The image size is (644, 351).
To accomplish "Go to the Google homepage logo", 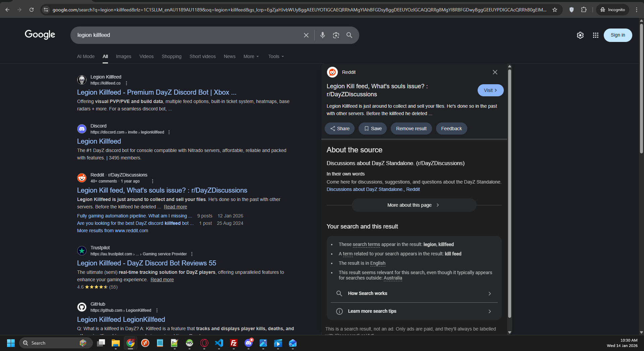I will 40,35.
